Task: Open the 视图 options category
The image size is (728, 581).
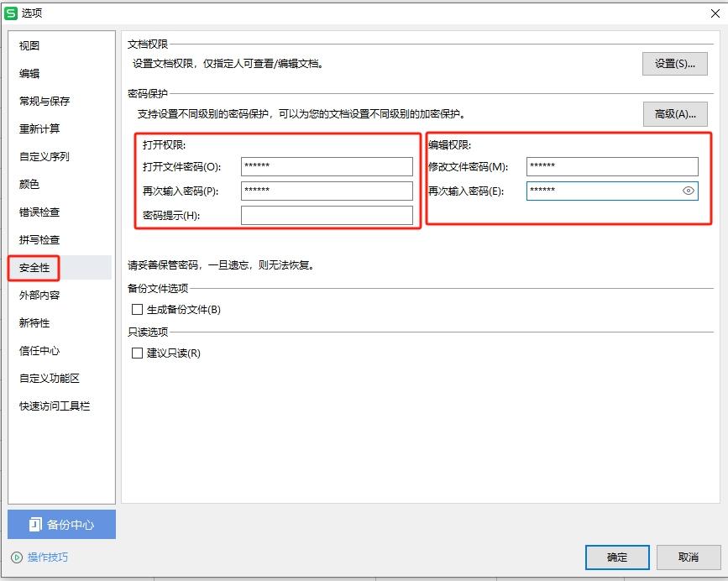Action: 29,45
